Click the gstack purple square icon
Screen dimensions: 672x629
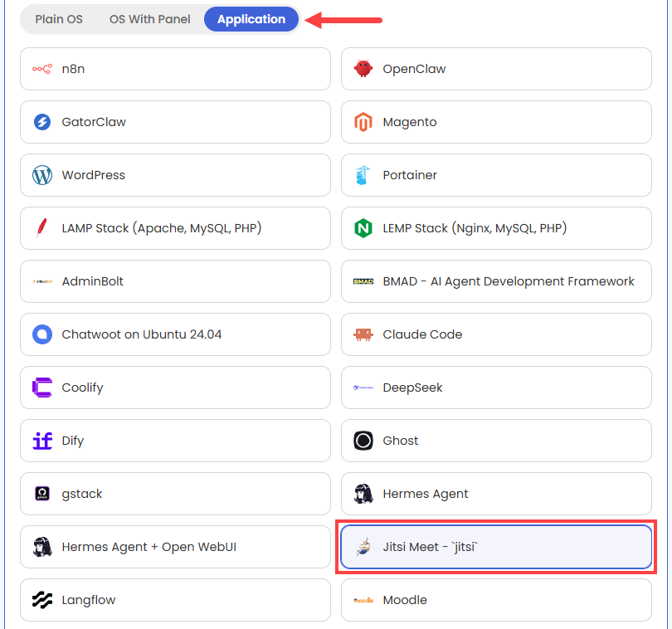tap(42, 494)
